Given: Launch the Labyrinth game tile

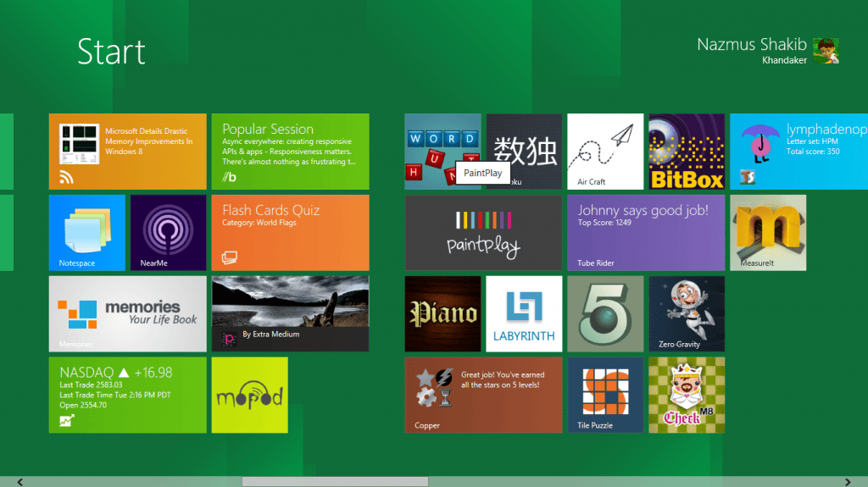Looking at the screenshot, I should 524,313.
